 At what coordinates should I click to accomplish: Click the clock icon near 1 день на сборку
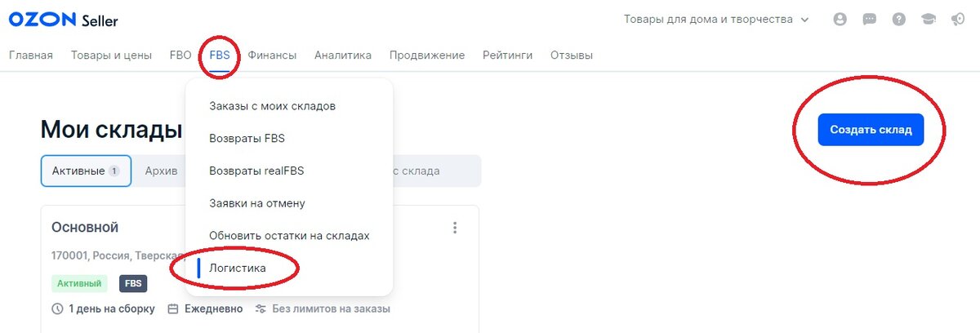[x=57, y=309]
